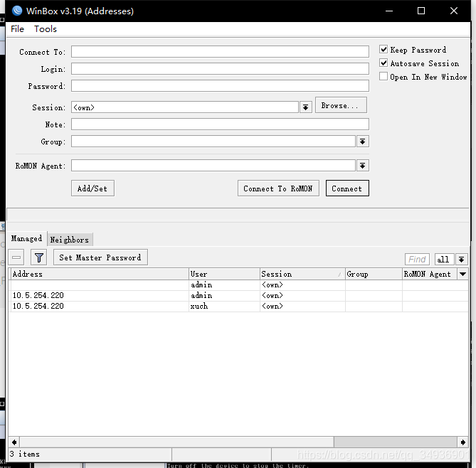Sort by the Session column header
This screenshot has width=476, height=468.
pos(302,274)
